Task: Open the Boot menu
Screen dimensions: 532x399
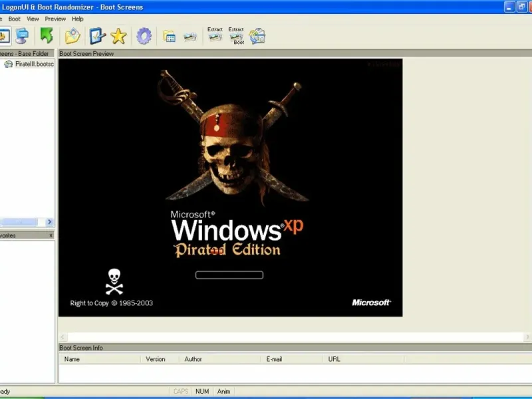Action: click(x=14, y=19)
